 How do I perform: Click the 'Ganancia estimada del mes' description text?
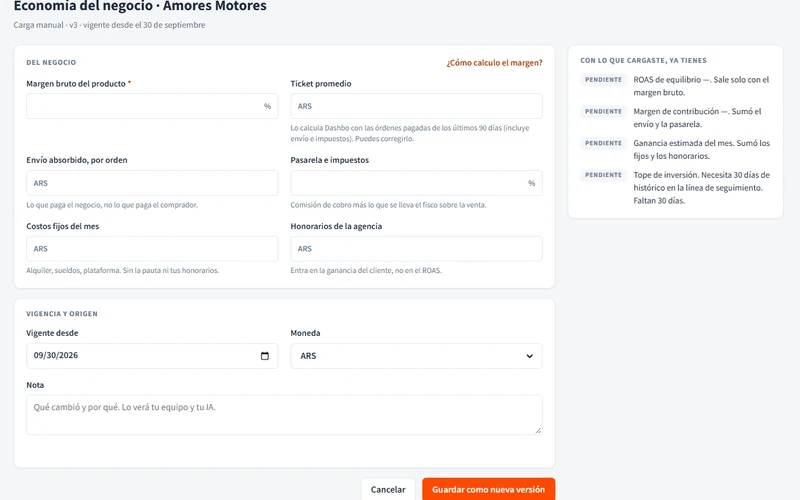pyautogui.click(x=702, y=149)
